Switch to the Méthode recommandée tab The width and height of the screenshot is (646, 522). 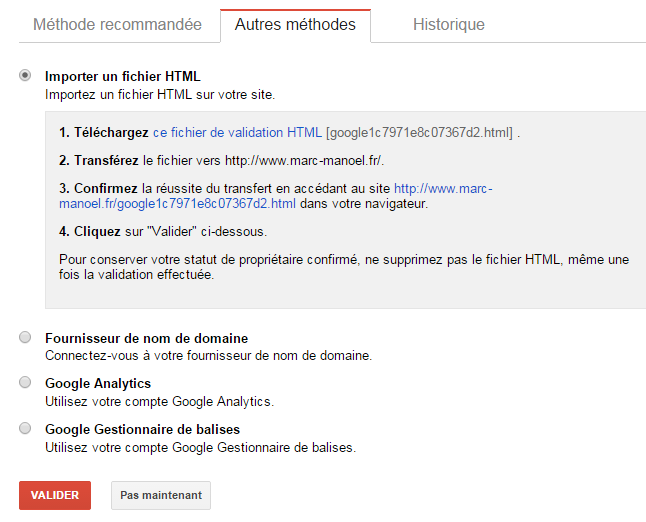tap(117, 25)
